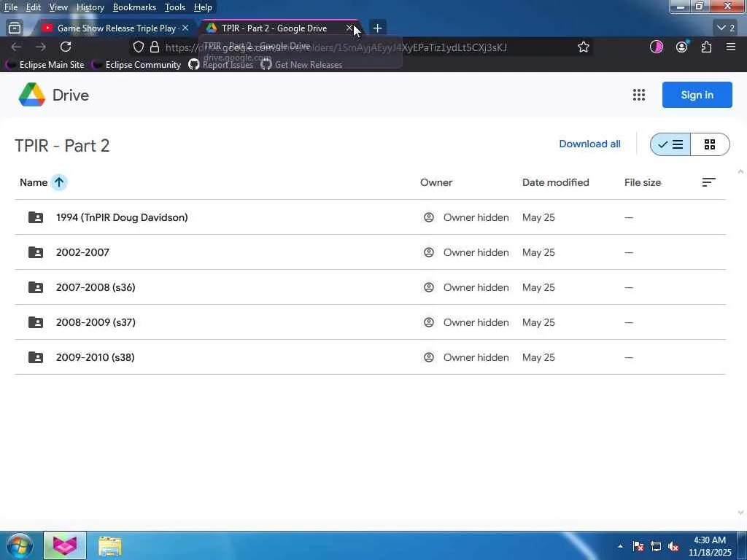Click the site security padlock icon
This screenshot has width=747, height=560.
155,47
